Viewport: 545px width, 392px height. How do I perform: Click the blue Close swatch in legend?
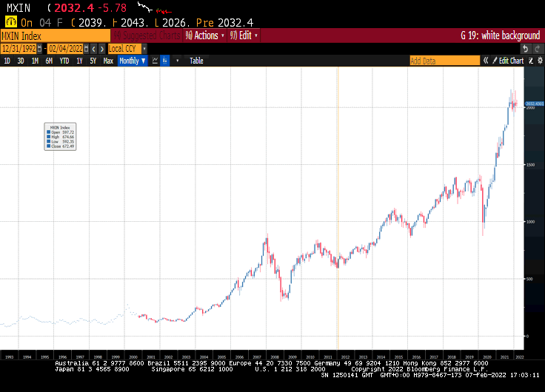[49, 146]
